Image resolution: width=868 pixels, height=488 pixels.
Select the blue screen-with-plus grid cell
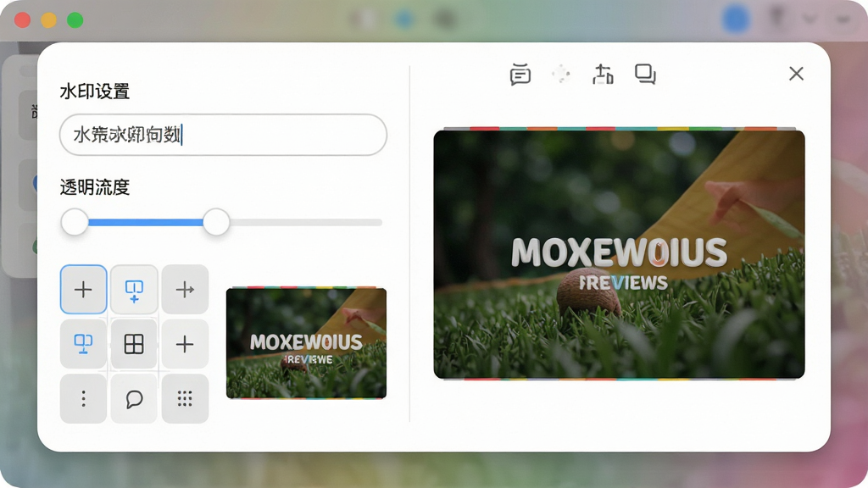134,289
